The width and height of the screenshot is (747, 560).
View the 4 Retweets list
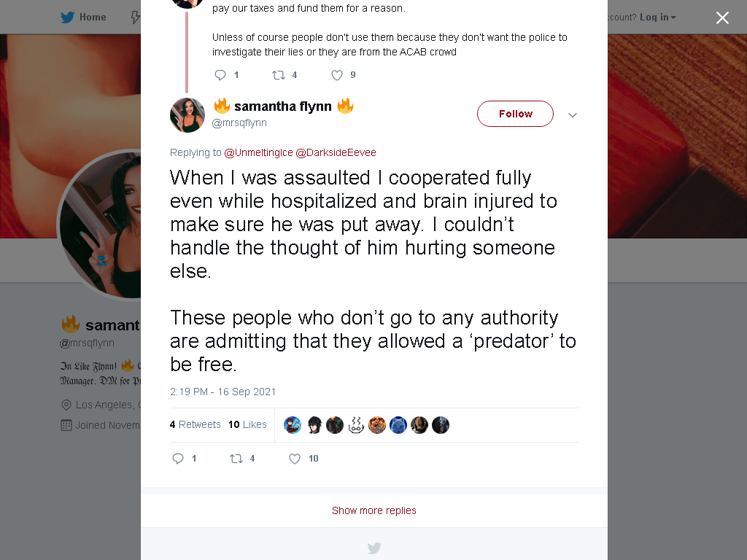[x=195, y=424]
